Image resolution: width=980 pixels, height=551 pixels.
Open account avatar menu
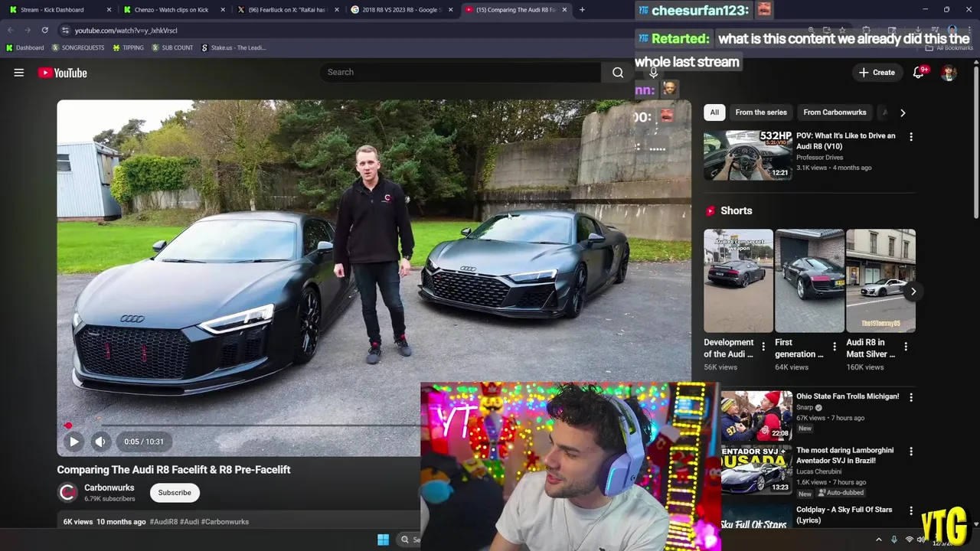click(949, 73)
